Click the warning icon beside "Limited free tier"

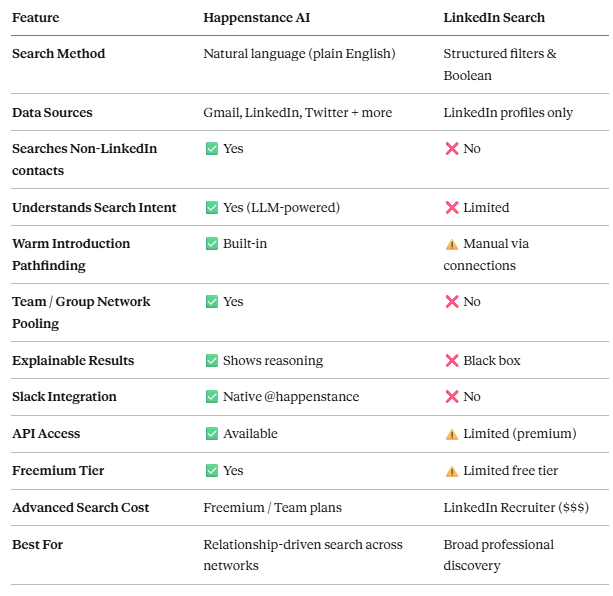(451, 471)
